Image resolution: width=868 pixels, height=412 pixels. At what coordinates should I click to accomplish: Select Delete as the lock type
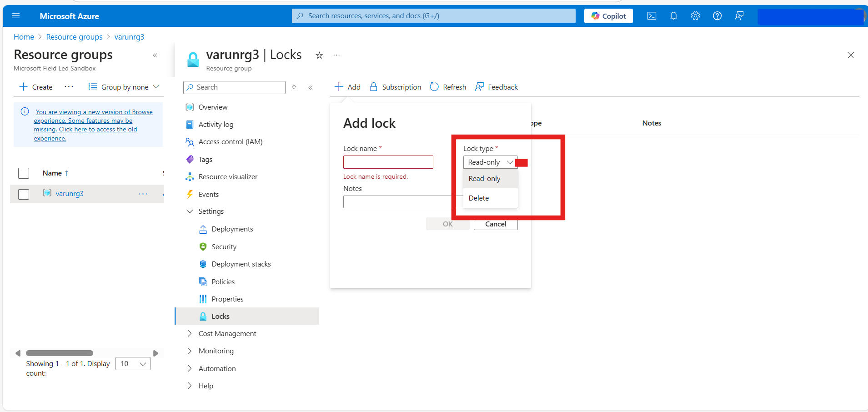[x=479, y=198]
